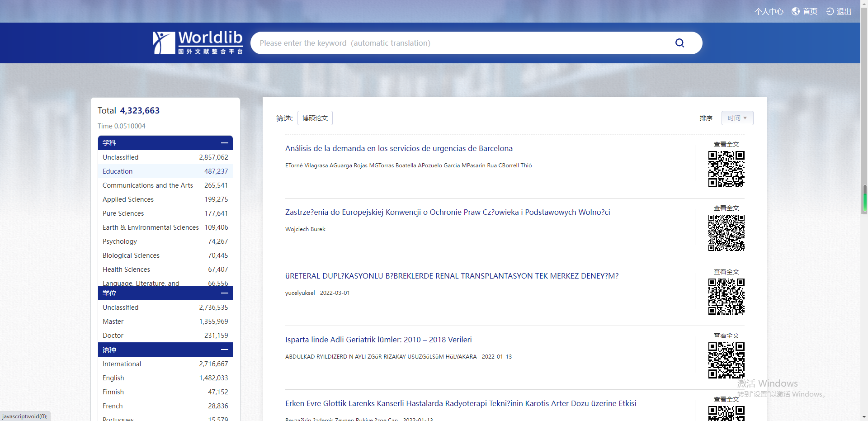Filter by International language
Screen dimensions: 868x421
tap(165, 364)
